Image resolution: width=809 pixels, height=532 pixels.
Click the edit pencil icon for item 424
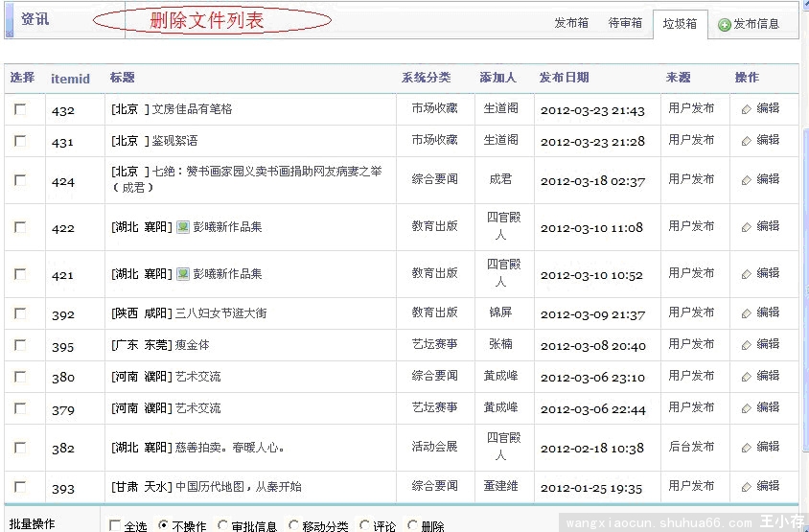(747, 179)
